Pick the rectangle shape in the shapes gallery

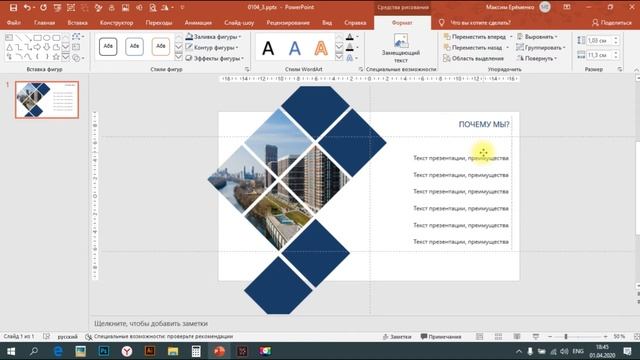37,38
